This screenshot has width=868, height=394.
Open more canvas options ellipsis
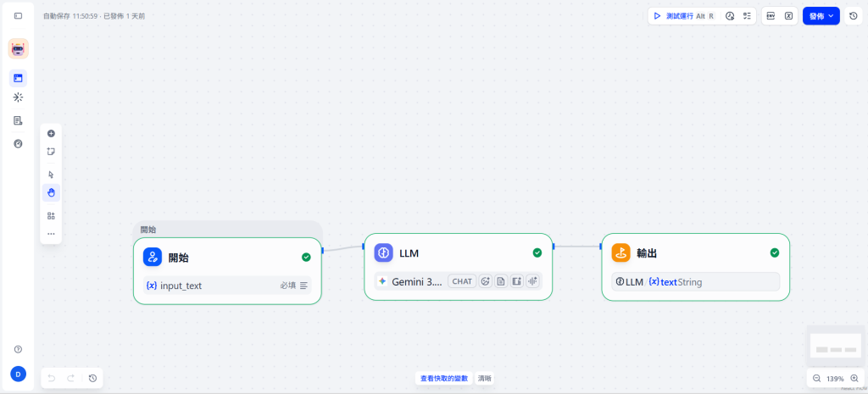point(51,234)
